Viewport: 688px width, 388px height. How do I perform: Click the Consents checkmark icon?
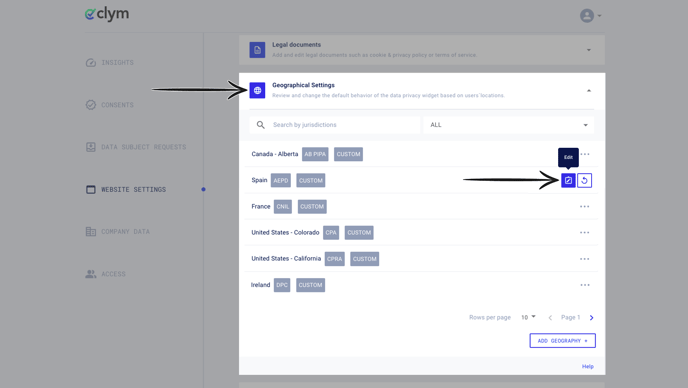[91, 105]
